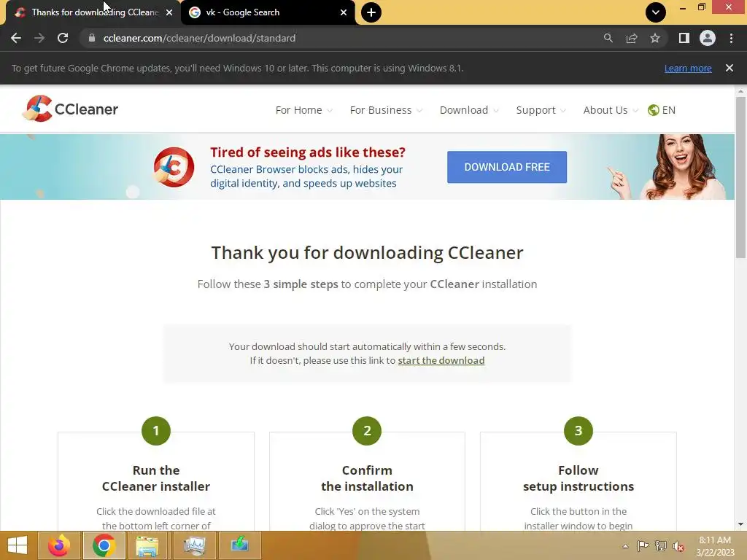Open the zoom magnifier icon in address bar
The height and width of the screenshot is (560, 747).
coord(608,38)
